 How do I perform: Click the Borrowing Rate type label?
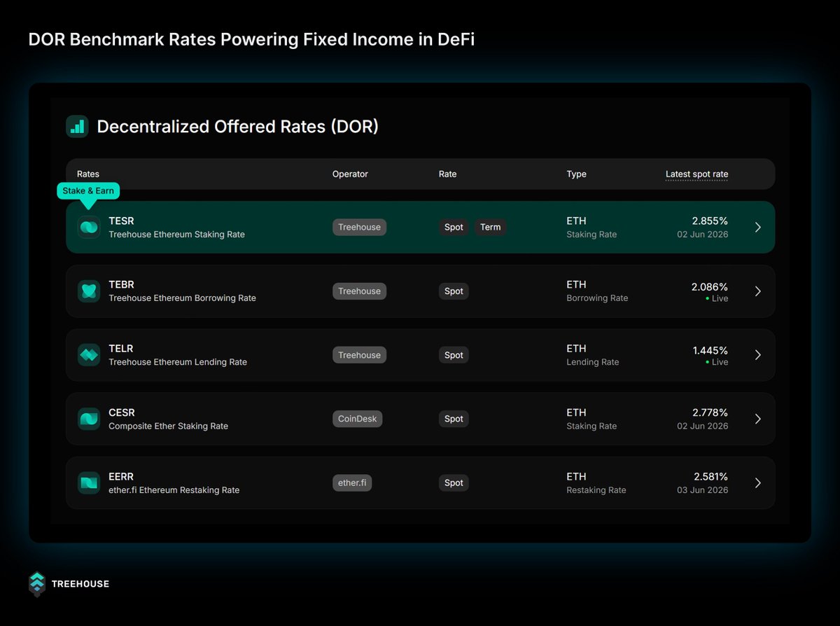click(x=597, y=298)
